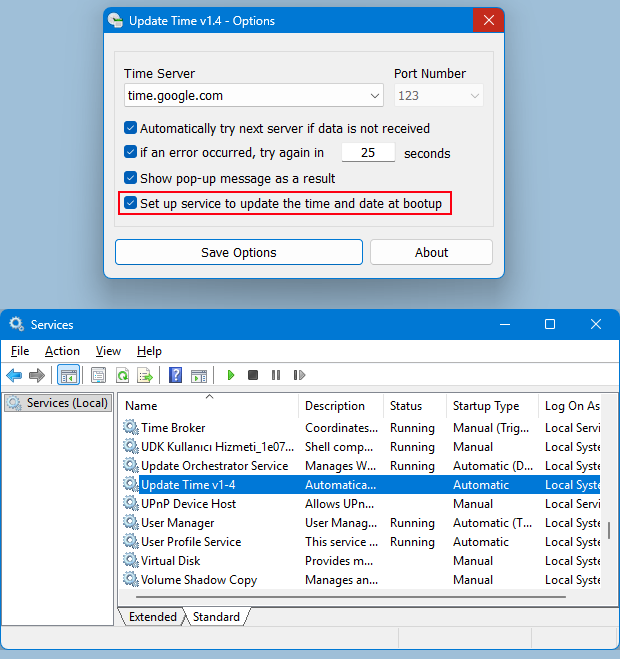Select the 'Virtual Disk' service name
The width and height of the screenshot is (620, 659).
pos(171,561)
